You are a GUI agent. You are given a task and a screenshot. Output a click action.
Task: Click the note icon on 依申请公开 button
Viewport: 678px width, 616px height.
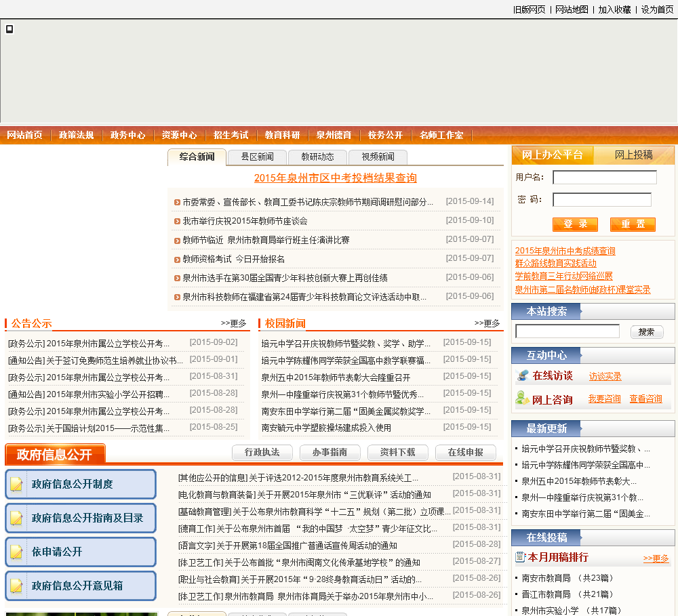[17, 552]
